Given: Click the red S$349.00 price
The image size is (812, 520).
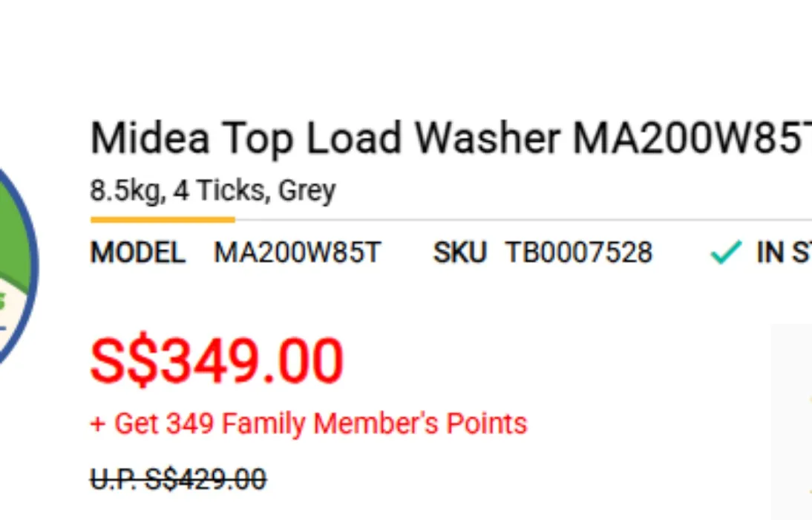Looking at the screenshot, I should [217, 360].
